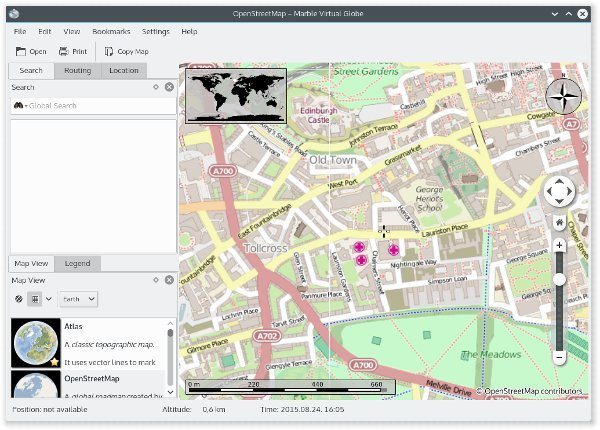Switch to the Routing tab
Screen dimensions: 600x430
coord(77,71)
